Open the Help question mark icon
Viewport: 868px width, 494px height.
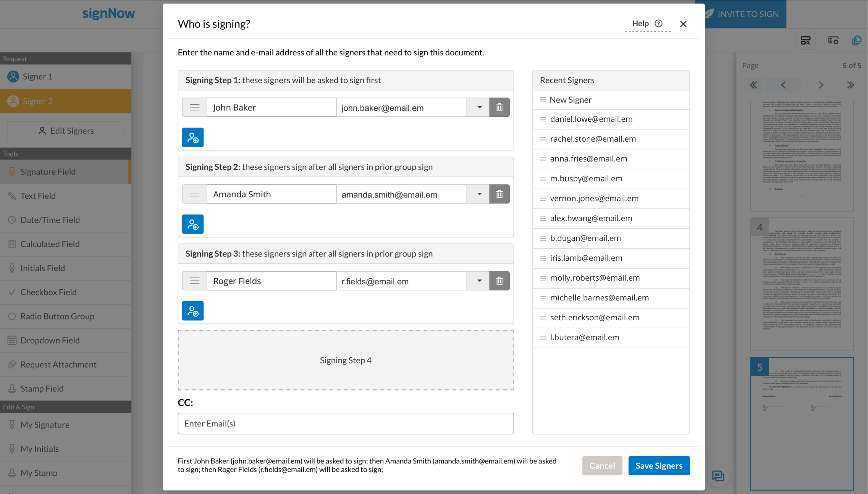(659, 24)
